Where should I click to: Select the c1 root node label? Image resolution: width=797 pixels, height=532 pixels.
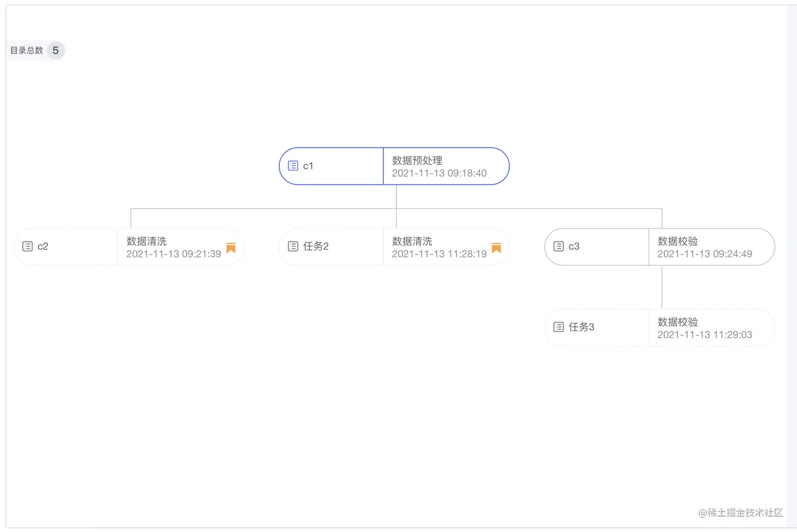click(x=308, y=166)
